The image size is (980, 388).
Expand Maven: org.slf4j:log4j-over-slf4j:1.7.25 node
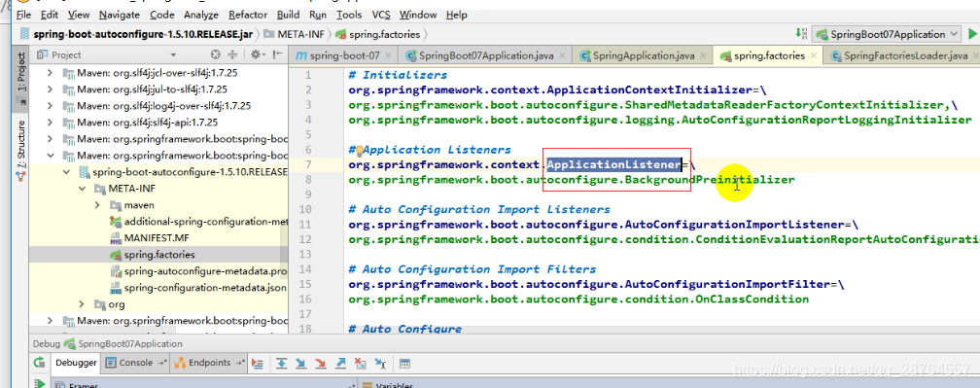(51, 106)
